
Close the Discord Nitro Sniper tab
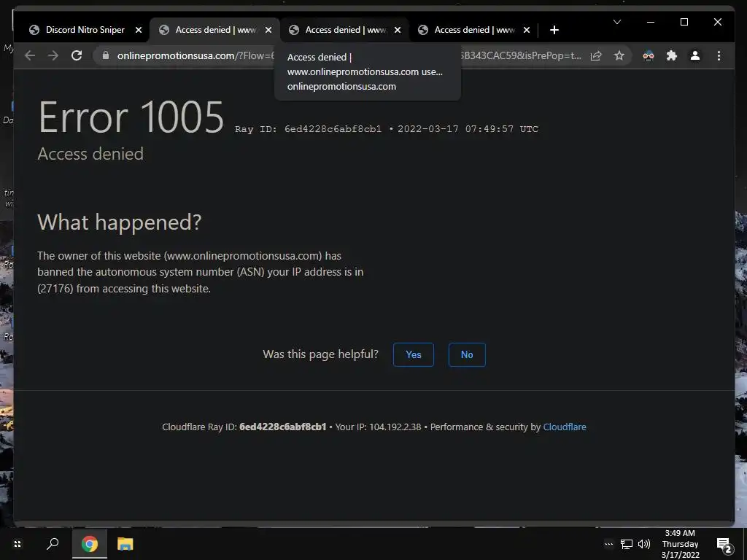coord(139,30)
